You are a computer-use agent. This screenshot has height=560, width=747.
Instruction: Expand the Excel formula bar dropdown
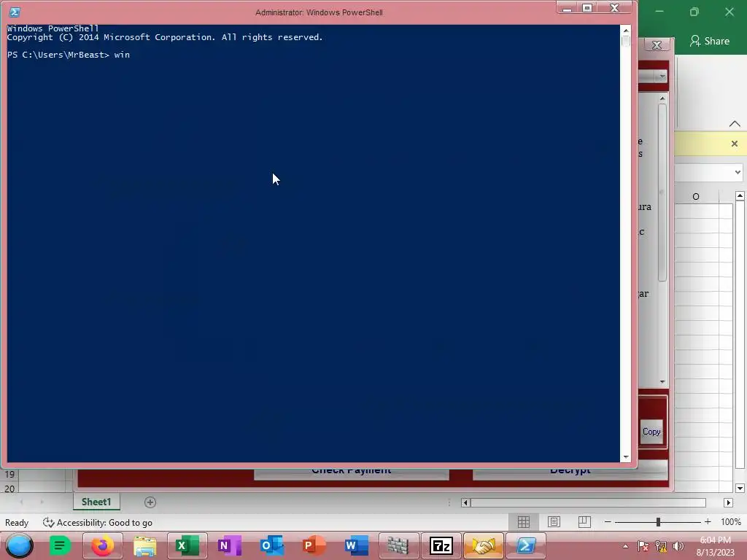pyautogui.click(x=738, y=172)
